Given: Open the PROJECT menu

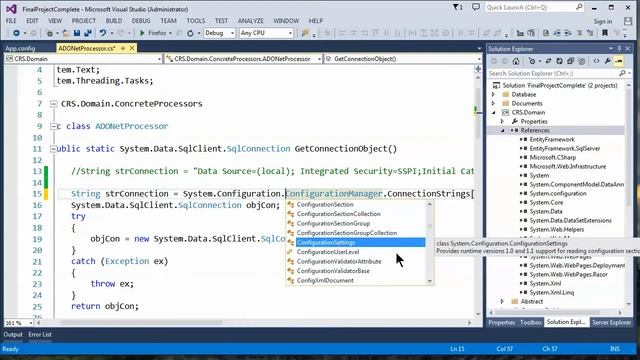Looking at the screenshot, I should coord(84,21).
